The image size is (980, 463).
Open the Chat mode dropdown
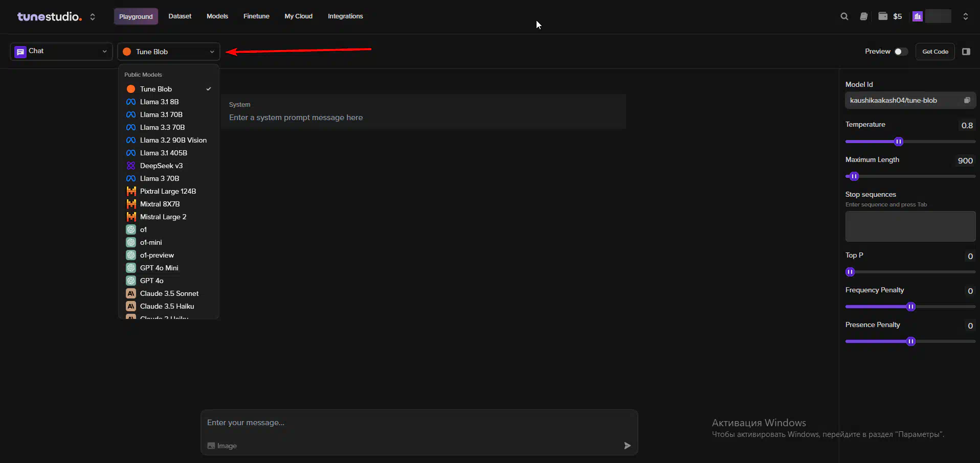61,52
